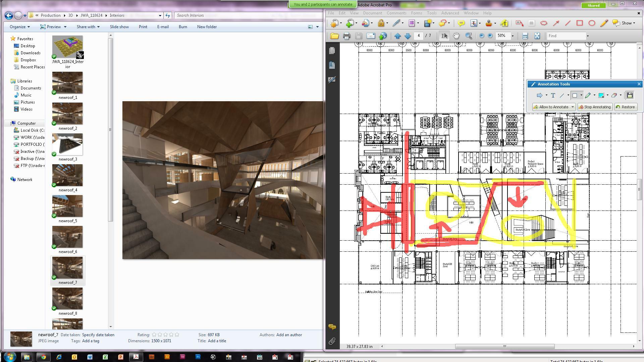
Task: Open the Organize dropdown in Explorer
Action: [x=19, y=27]
